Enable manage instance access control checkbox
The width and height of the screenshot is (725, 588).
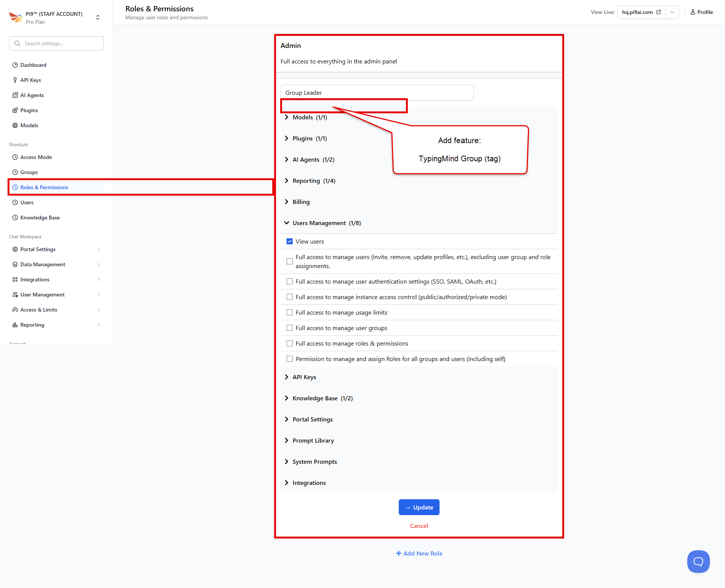[290, 297]
